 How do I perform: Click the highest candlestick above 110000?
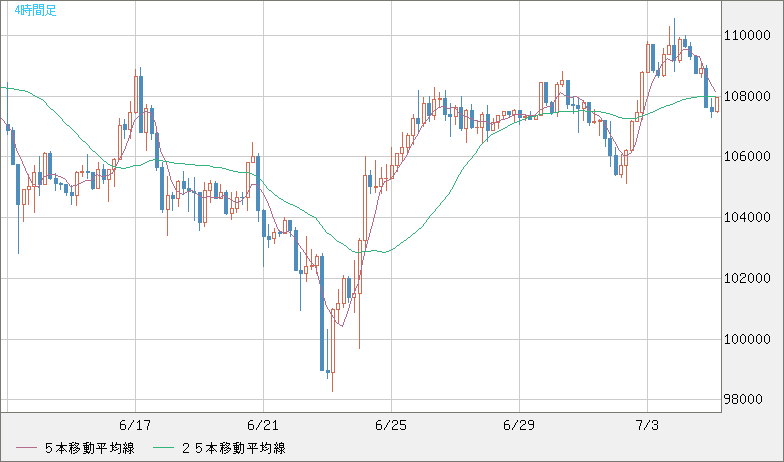pyautogui.click(x=674, y=46)
